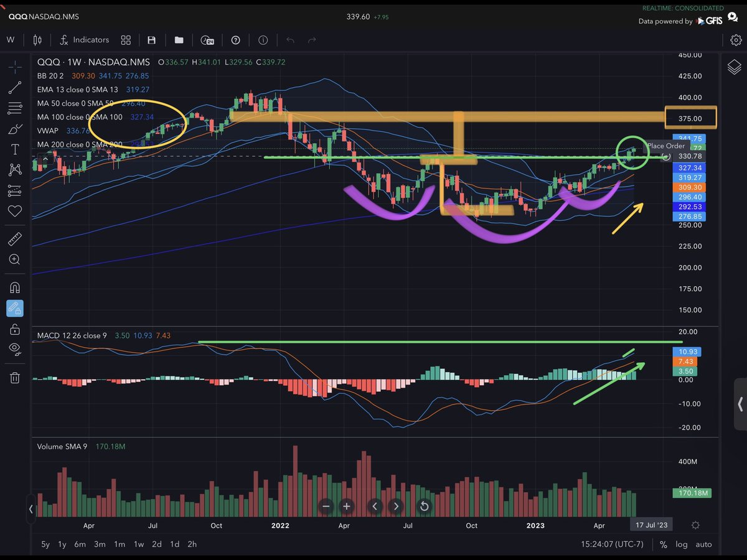The image size is (747, 560).
Task: Undo the last chart action
Action: 290,40
